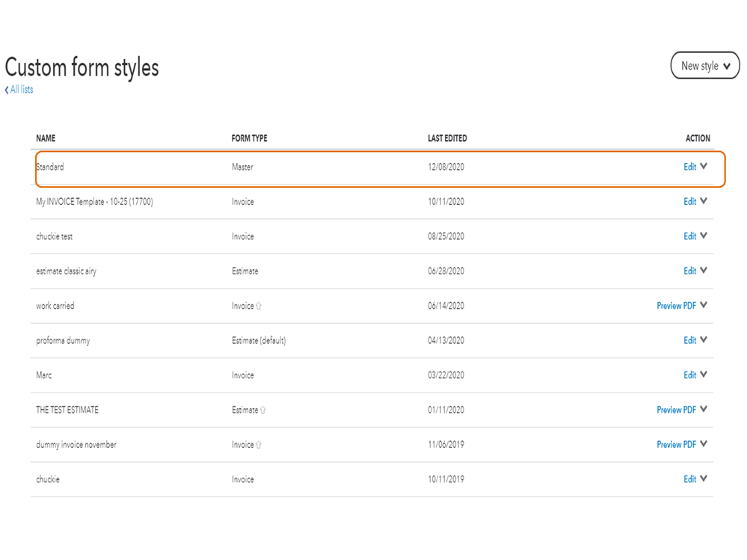Image resolution: width=747 pixels, height=560 pixels.
Task: Expand action arrow for Standard row
Action: pos(704,167)
